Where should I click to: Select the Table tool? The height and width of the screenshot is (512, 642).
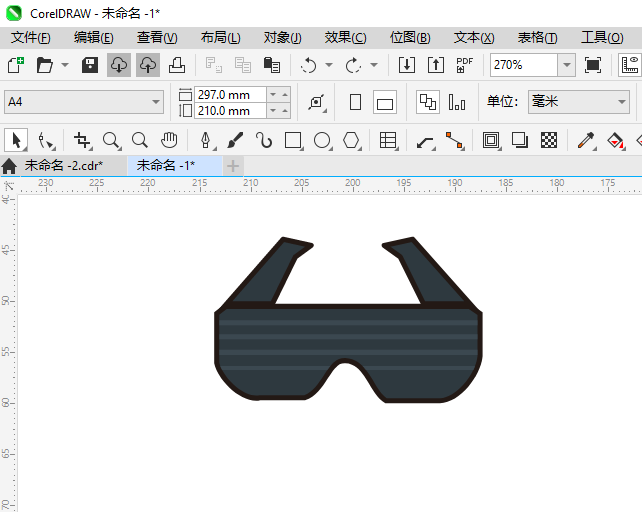tap(388, 141)
